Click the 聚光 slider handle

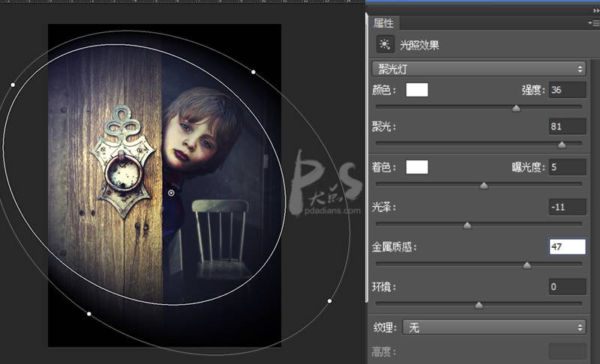(x=562, y=145)
